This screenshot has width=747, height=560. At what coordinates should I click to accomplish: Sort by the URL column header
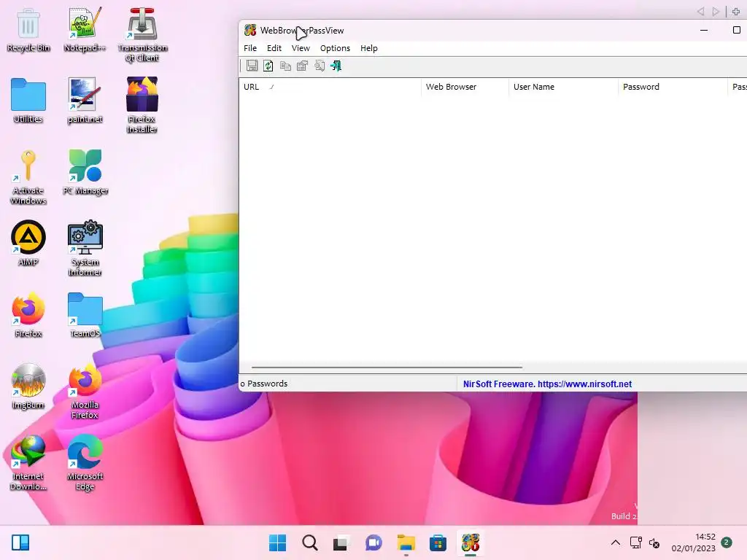tap(330, 87)
